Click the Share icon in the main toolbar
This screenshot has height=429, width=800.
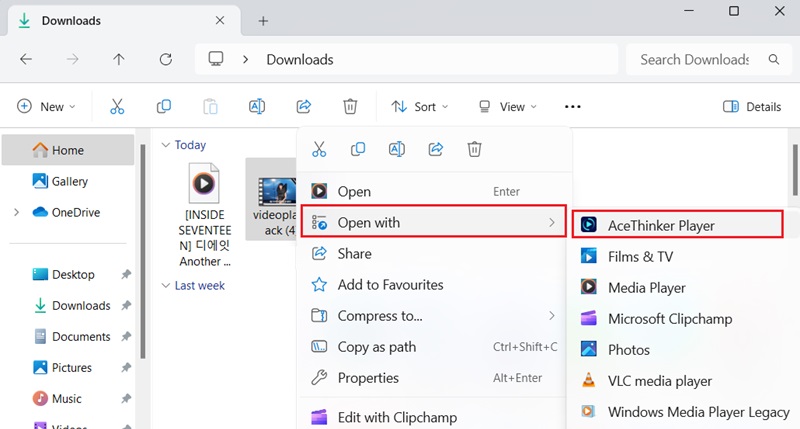tap(304, 107)
